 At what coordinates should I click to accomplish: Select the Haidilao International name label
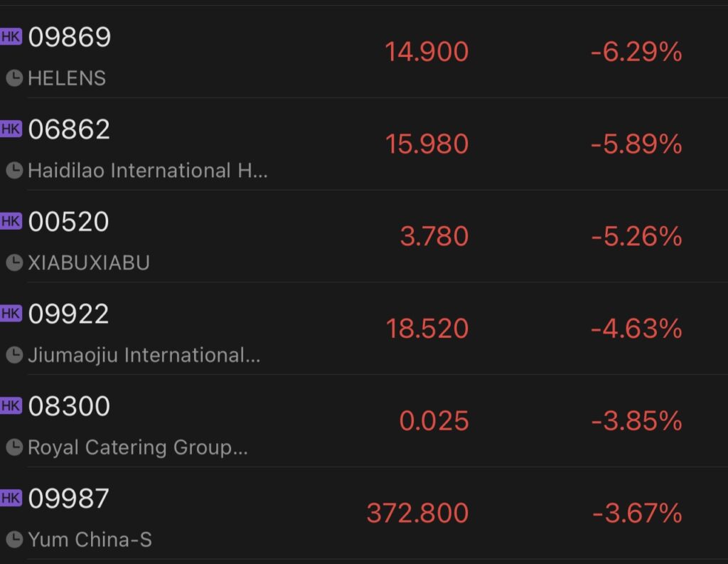pyautogui.click(x=148, y=171)
